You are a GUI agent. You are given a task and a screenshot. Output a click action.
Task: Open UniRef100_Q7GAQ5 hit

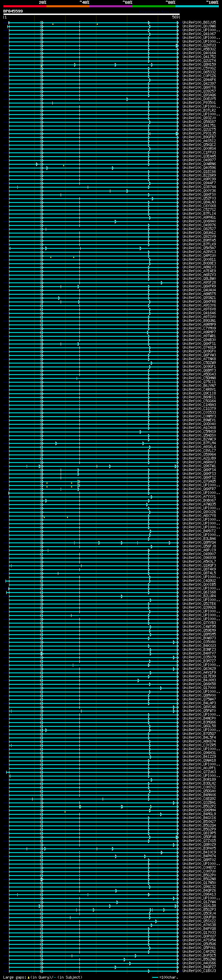coord(199,481)
